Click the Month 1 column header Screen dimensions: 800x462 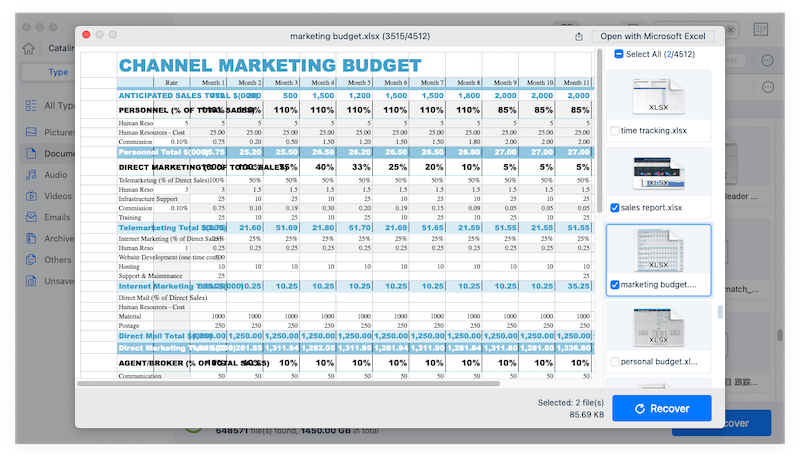click(x=212, y=83)
